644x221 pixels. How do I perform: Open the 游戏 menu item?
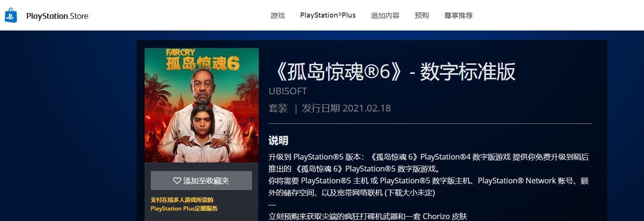coord(278,16)
